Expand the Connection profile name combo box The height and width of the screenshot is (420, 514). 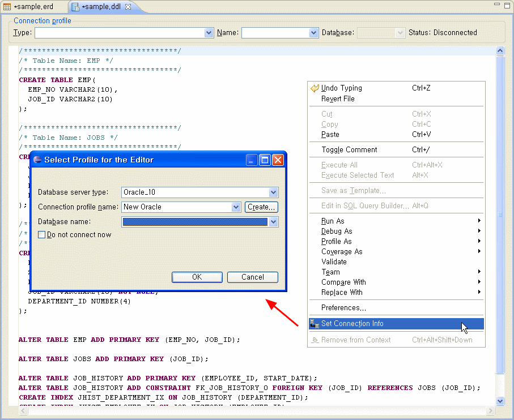point(236,207)
